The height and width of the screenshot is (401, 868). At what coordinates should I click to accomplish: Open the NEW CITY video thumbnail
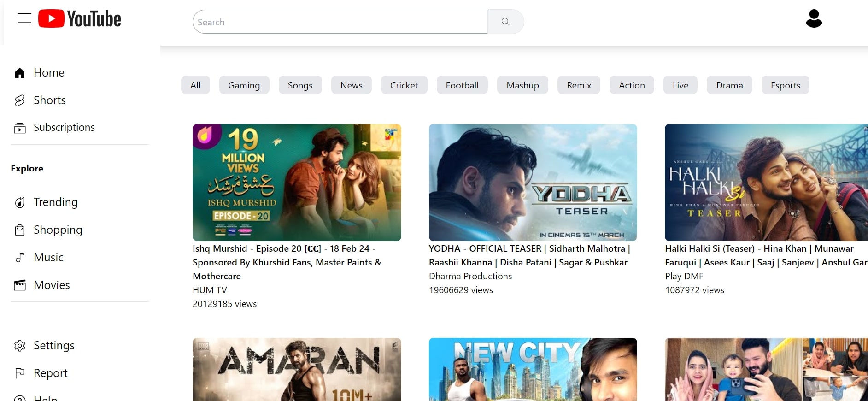click(x=533, y=369)
